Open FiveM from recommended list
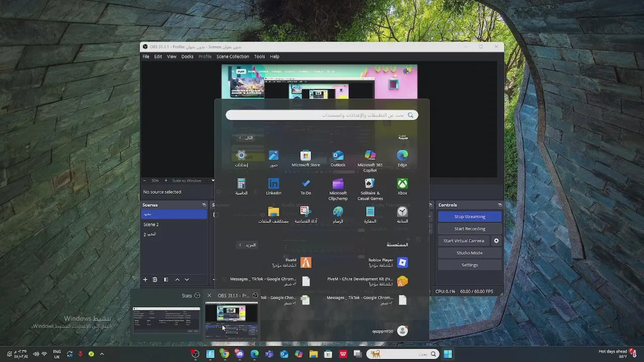The image size is (644, 362). pyautogui.click(x=292, y=262)
